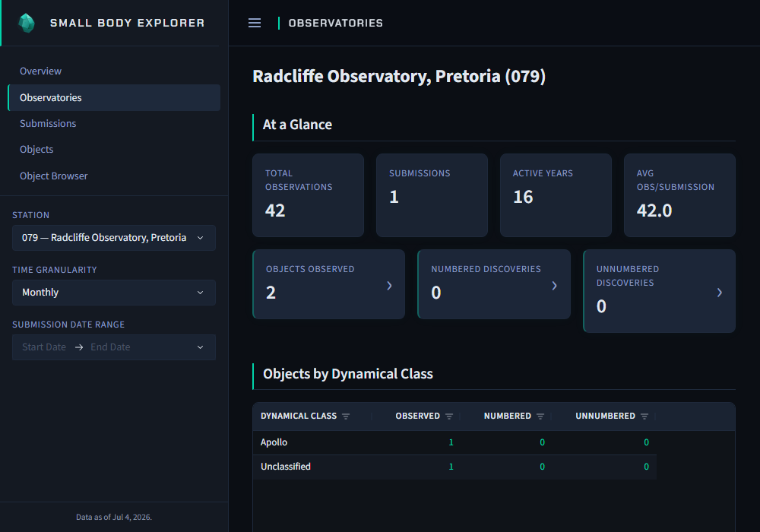760x532 pixels.
Task: Open filter icon on Numbered column
Action: pyautogui.click(x=540, y=416)
